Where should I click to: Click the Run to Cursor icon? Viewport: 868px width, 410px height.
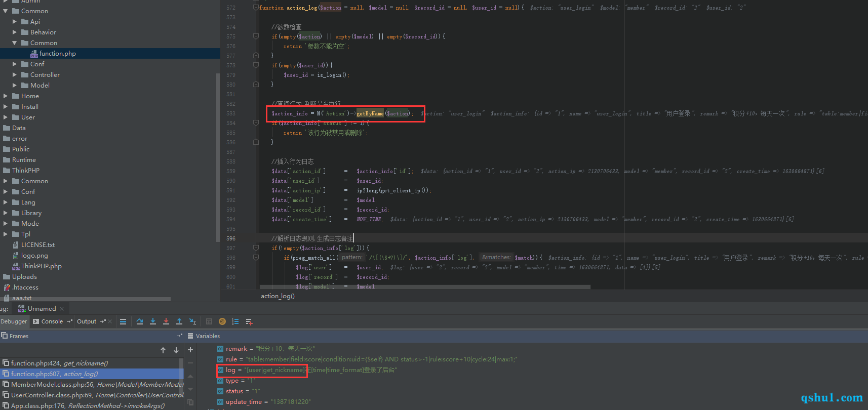tap(192, 321)
